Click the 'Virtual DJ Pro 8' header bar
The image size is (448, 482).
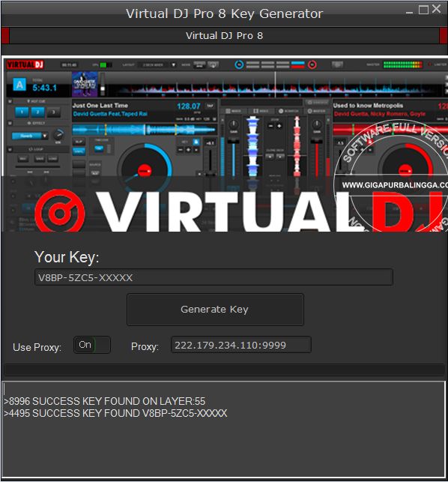[x=224, y=36]
